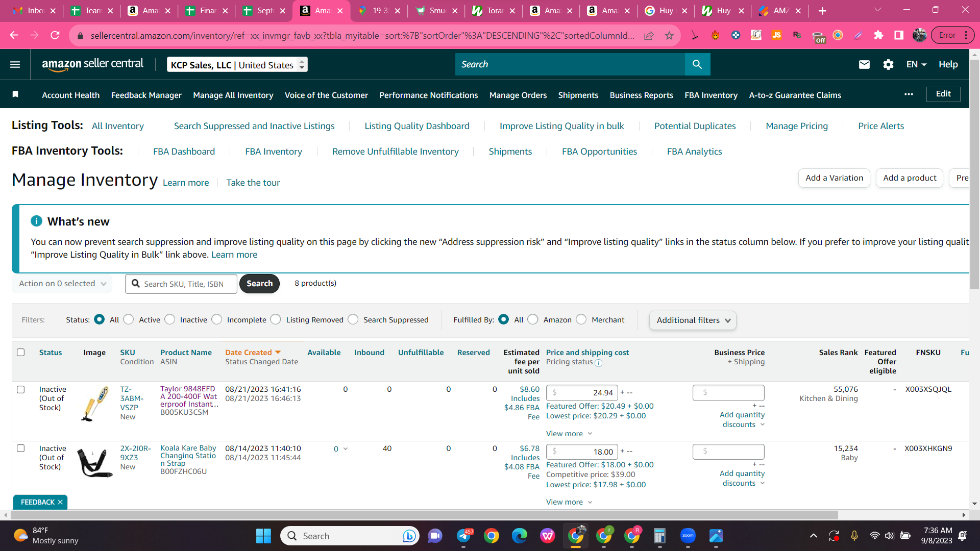Open Feedback Manager from the favorites bar
This screenshot has height=551, width=980.
pos(146,95)
